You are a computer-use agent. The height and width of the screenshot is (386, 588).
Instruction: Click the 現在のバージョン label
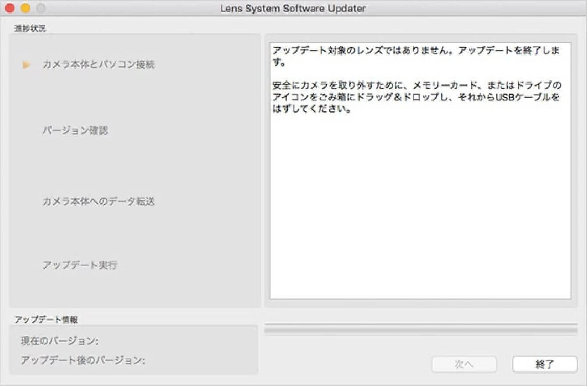tap(60, 341)
